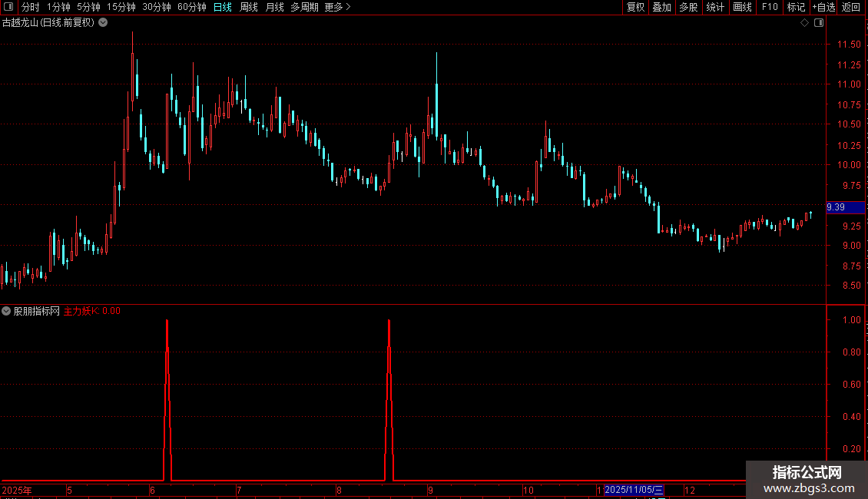Open dropdown beside 古越龙山 chart title
This screenshot has height=499, width=868.
coord(103,23)
